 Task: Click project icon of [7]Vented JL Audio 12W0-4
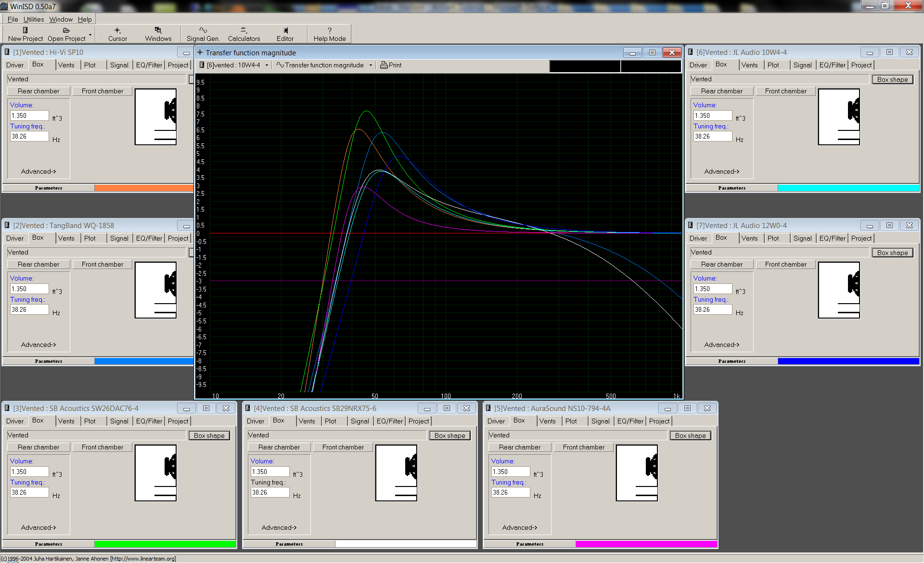point(691,225)
